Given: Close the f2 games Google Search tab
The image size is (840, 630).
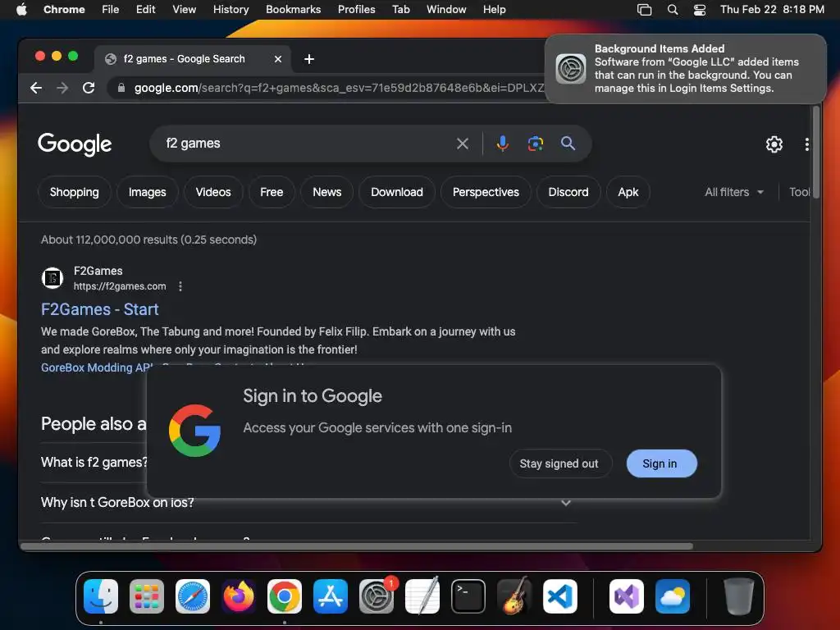Looking at the screenshot, I should [278, 59].
